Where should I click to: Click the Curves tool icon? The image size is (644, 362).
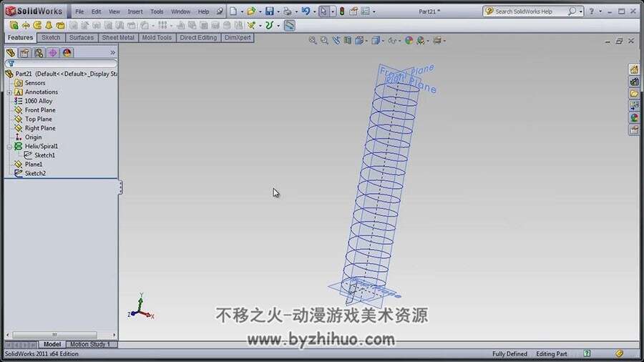(x=269, y=26)
